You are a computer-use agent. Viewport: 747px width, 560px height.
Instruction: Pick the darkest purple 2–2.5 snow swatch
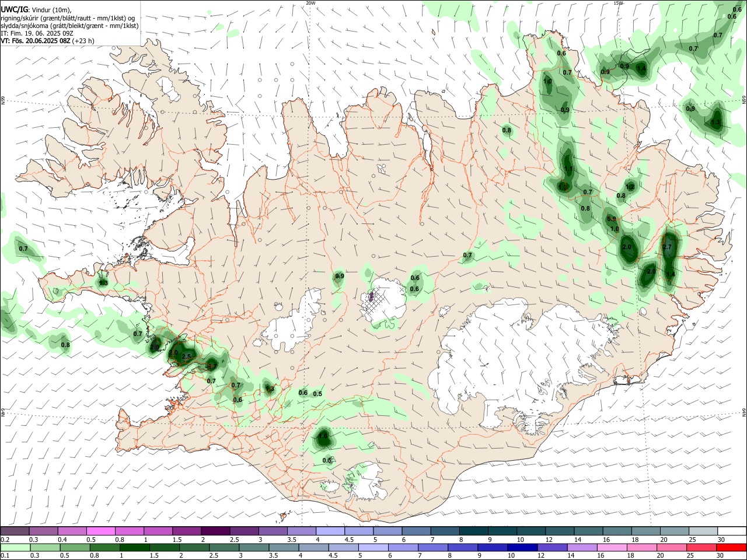(215, 531)
